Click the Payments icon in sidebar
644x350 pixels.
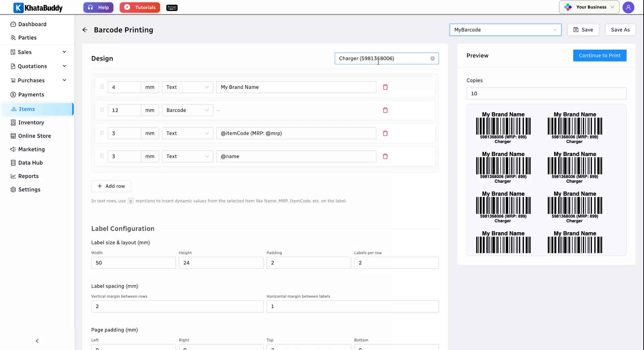pyautogui.click(x=13, y=95)
